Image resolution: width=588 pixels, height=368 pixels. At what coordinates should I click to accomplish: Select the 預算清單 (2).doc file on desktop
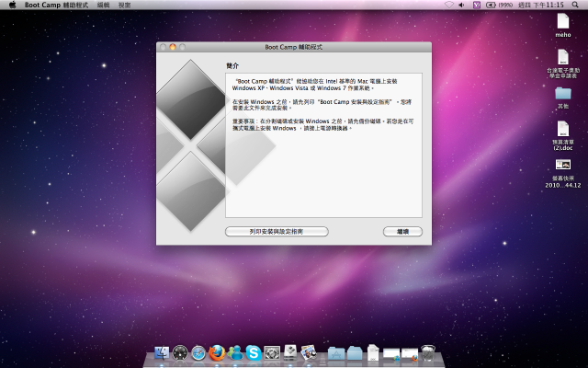click(563, 135)
